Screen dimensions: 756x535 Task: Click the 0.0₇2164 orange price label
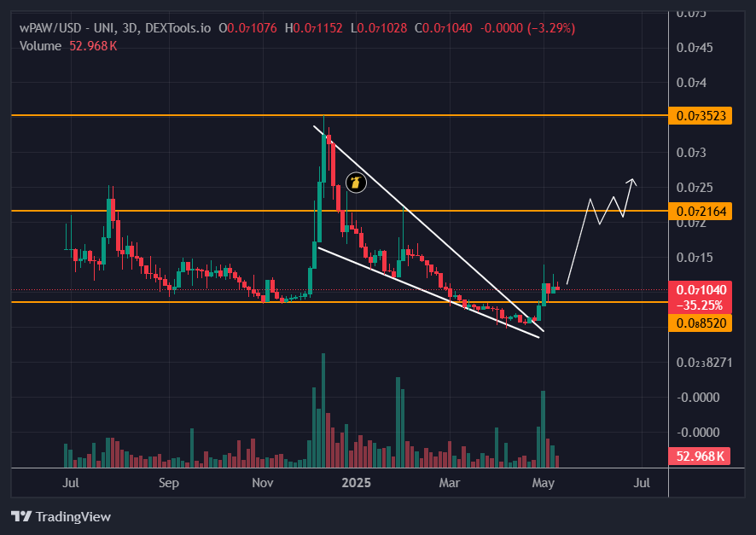point(700,211)
